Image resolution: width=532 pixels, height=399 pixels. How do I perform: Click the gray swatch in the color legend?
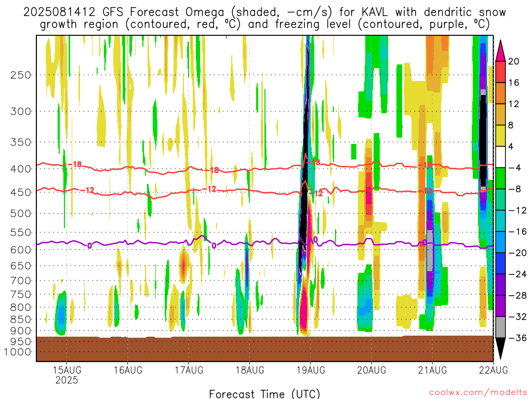coord(500,327)
